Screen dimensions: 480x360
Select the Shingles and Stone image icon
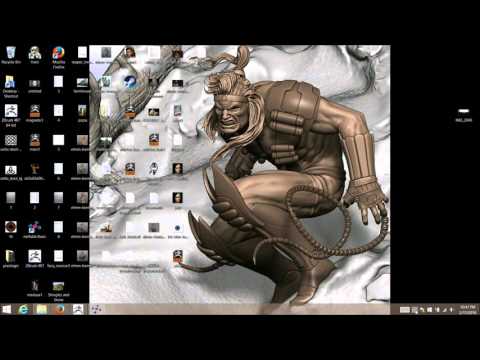click(59, 291)
